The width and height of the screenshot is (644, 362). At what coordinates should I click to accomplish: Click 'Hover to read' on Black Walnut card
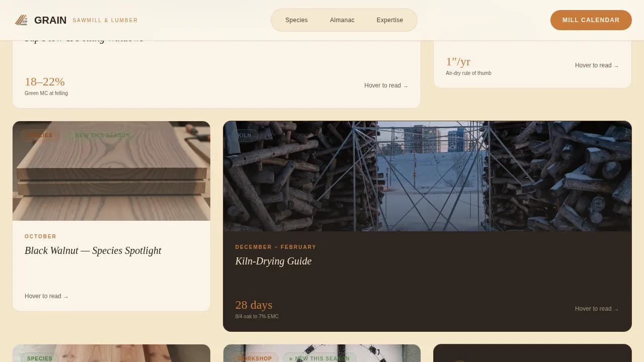click(x=46, y=296)
